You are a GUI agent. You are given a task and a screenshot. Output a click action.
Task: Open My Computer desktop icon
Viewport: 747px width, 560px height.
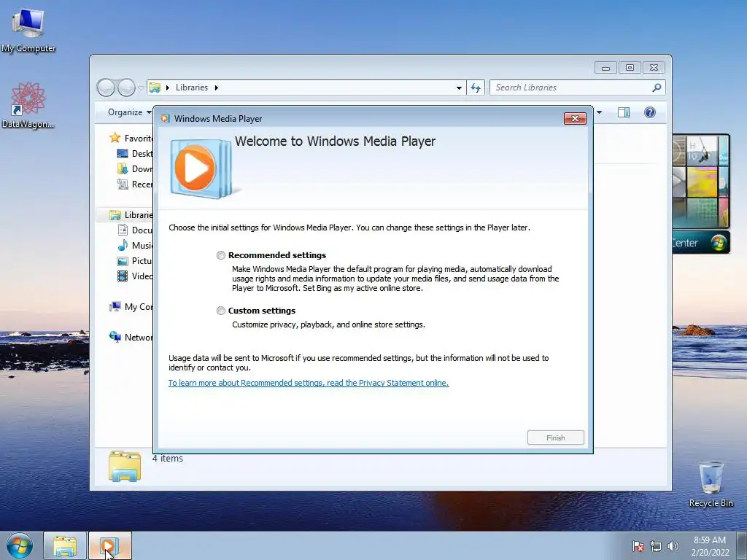[28, 29]
